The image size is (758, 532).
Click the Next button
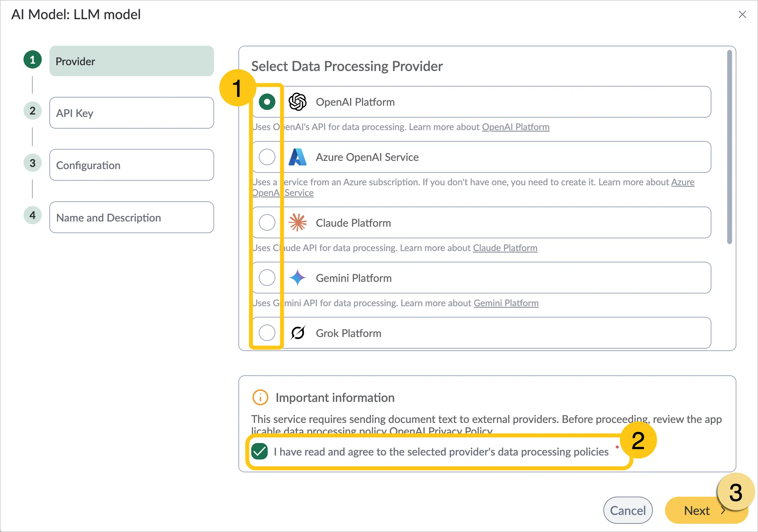point(706,510)
